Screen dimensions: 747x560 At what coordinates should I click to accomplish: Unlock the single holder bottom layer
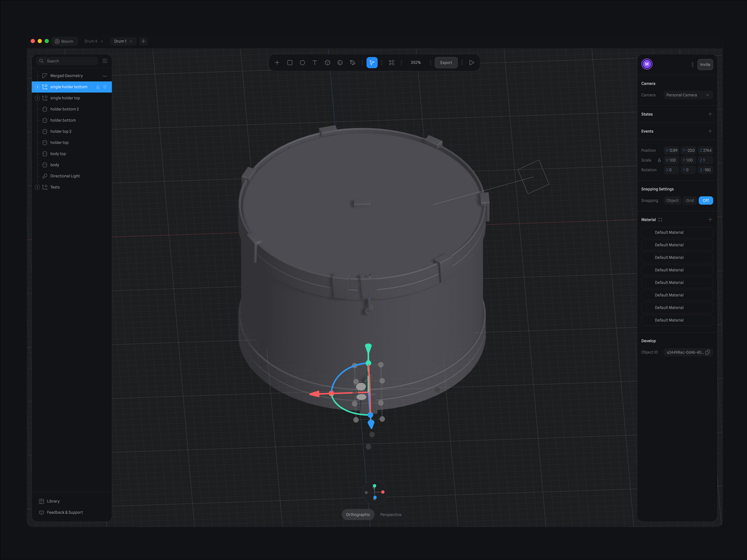pos(98,86)
